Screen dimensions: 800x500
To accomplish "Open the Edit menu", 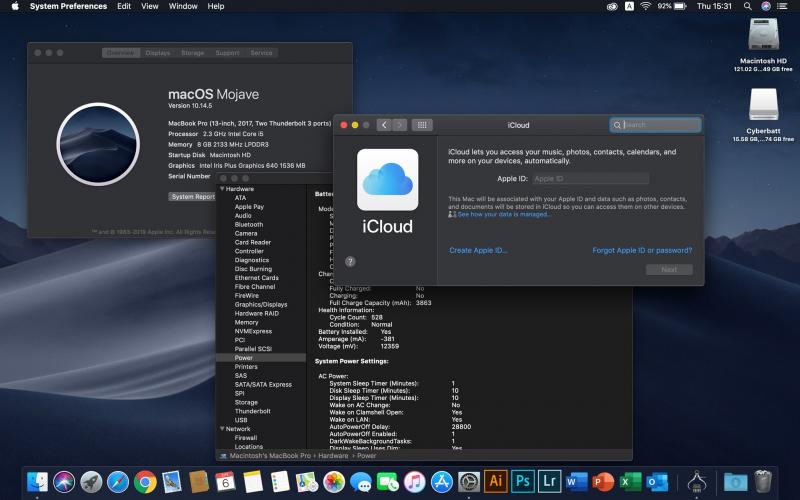I will pyautogui.click(x=124, y=6).
